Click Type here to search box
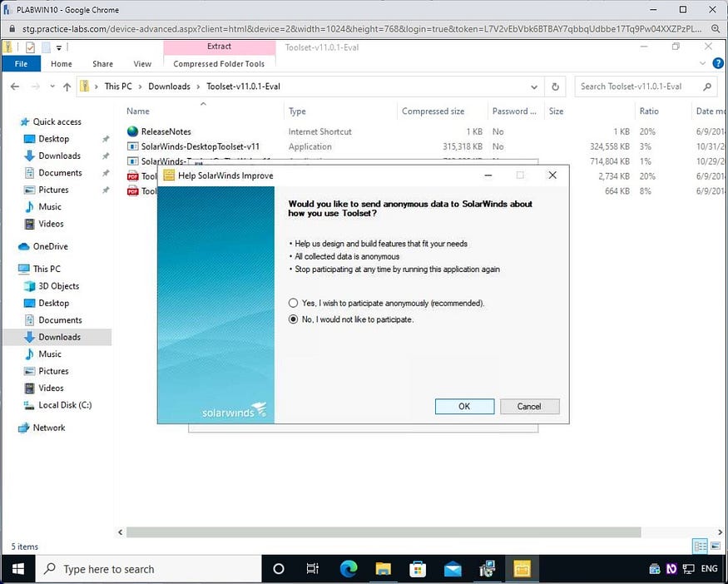728x584 pixels. [149, 569]
